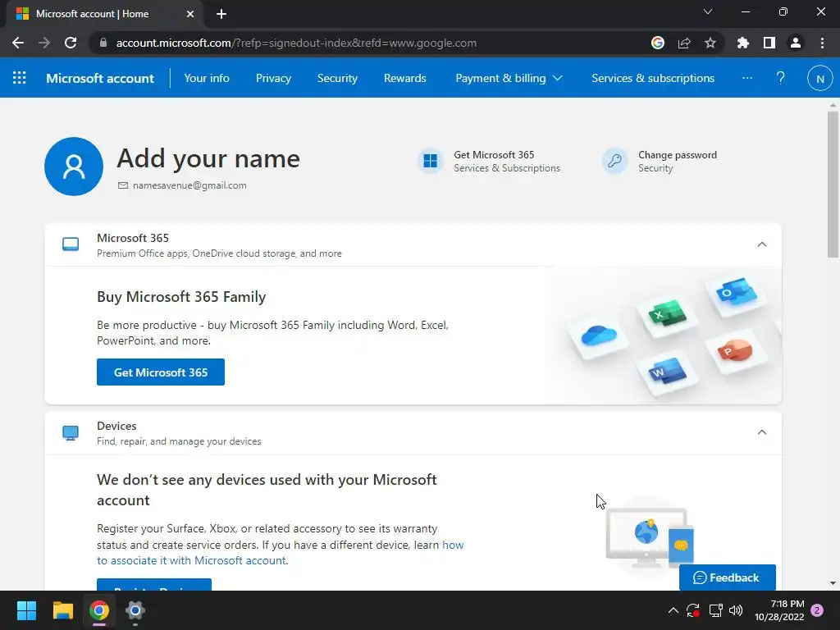Open a new browser tab
The height and width of the screenshot is (630, 840).
(221, 14)
